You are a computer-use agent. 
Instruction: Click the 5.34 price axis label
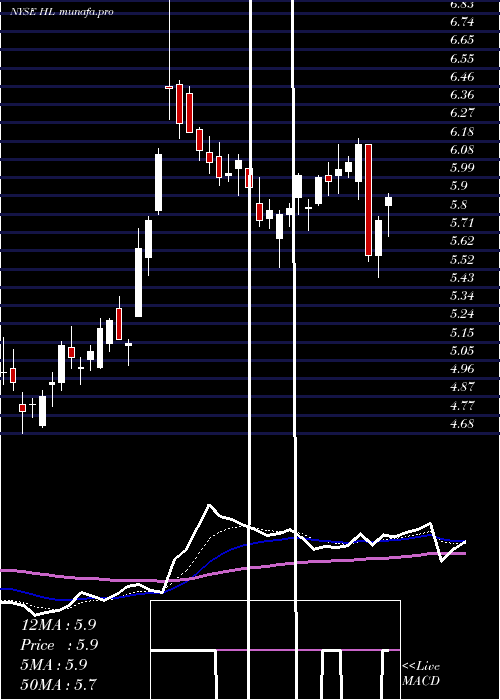[462, 296]
